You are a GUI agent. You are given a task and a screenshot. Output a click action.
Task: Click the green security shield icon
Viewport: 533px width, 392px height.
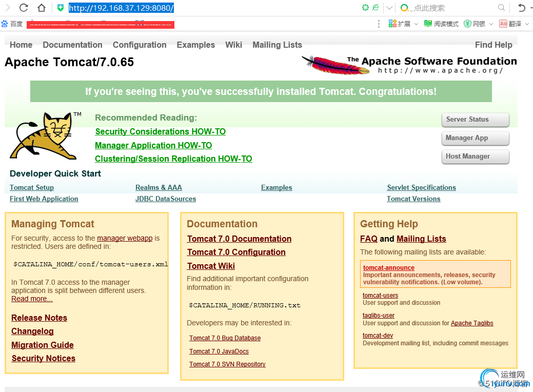point(61,8)
